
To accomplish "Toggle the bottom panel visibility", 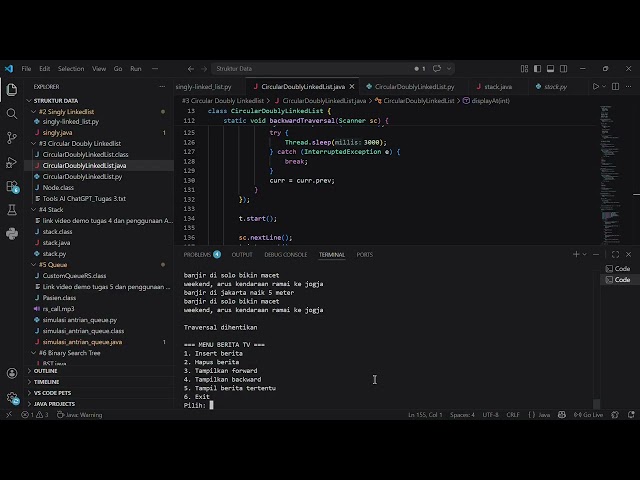I will (551, 69).
